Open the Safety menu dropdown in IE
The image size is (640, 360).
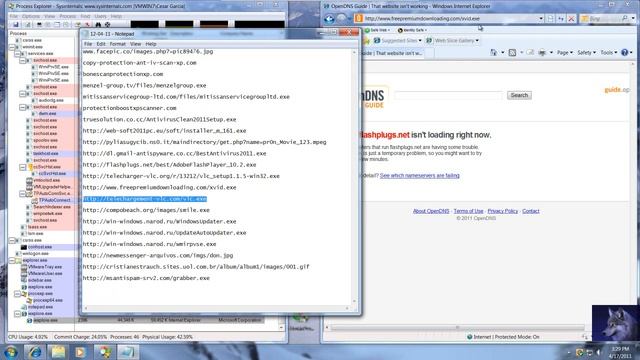pyautogui.click(x=586, y=52)
